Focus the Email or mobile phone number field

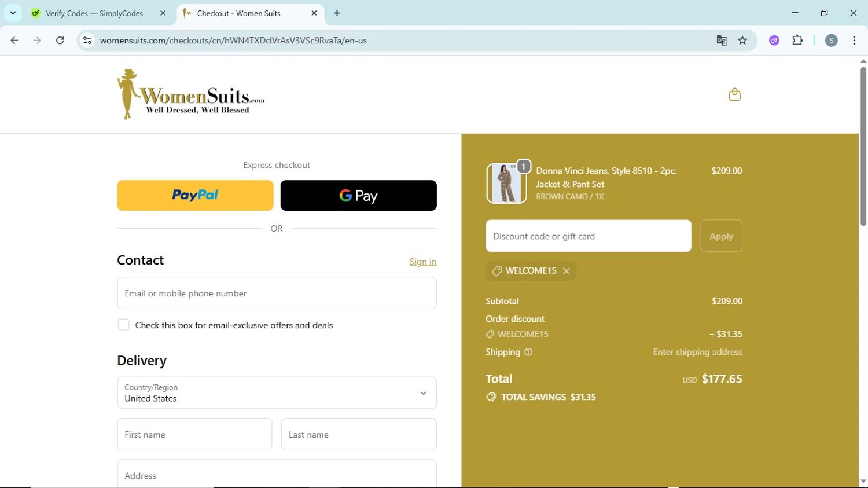point(277,293)
